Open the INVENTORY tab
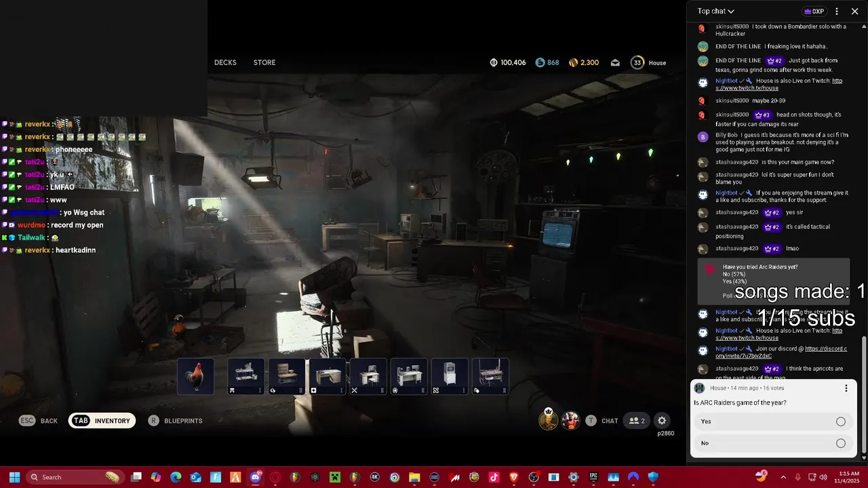Image resolution: width=868 pixels, height=488 pixels. pos(102,421)
